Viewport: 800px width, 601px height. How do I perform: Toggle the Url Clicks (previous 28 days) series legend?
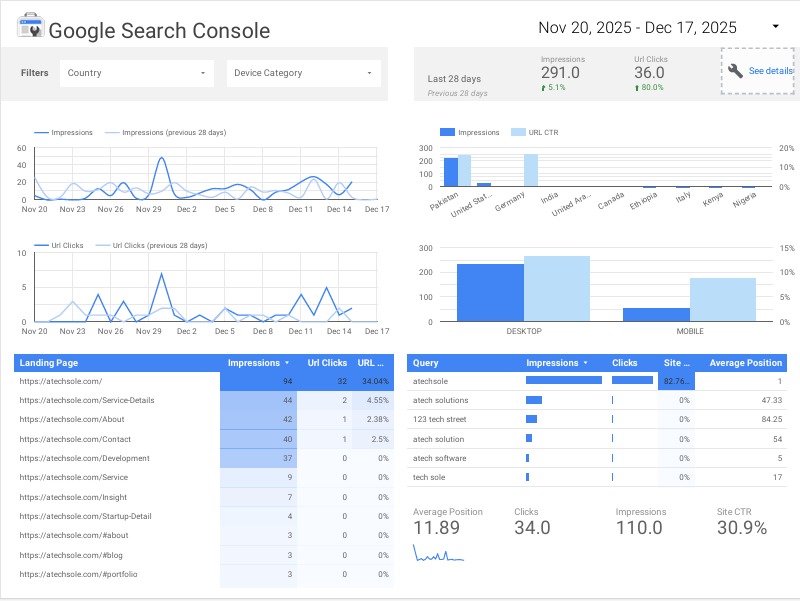pos(104,244)
